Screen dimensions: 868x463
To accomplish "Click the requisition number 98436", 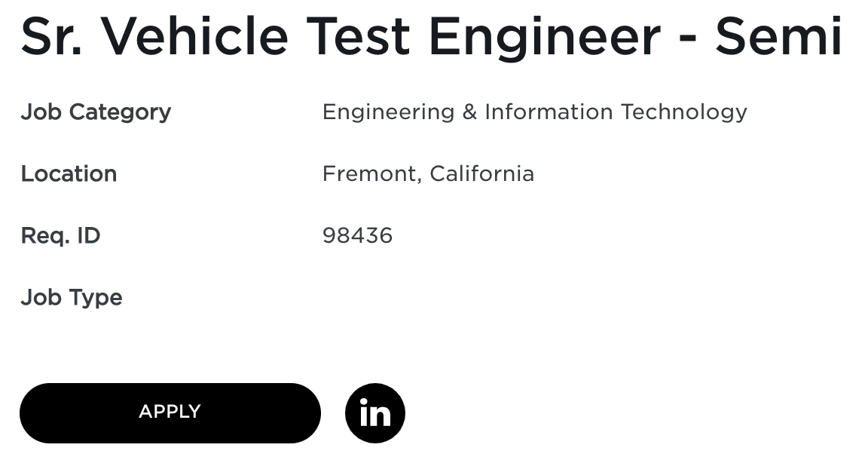I will 357,236.
